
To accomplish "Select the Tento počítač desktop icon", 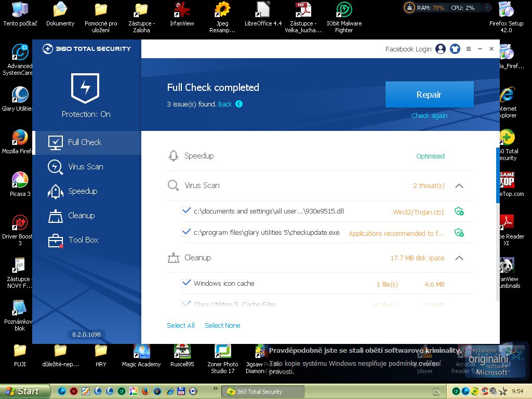I will click(20, 14).
